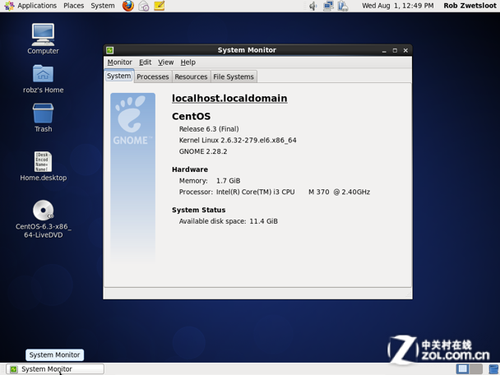Click the localhost.localdomain hostname
Viewport: 500px width, 375px height.
pyautogui.click(x=229, y=98)
